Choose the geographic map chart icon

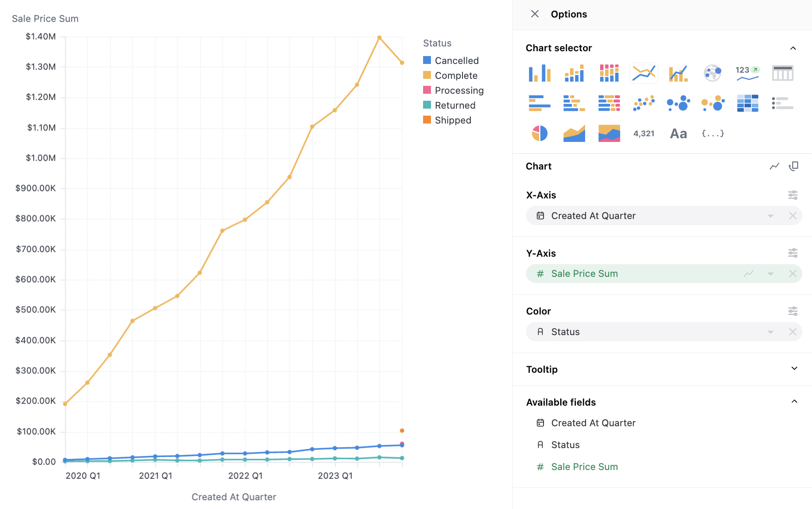click(x=713, y=73)
